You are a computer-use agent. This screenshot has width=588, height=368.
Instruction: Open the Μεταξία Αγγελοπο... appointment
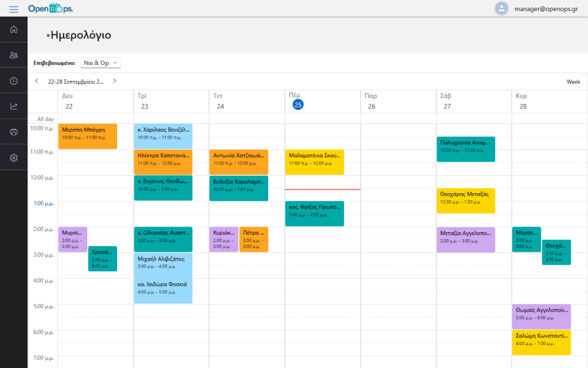coord(466,240)
